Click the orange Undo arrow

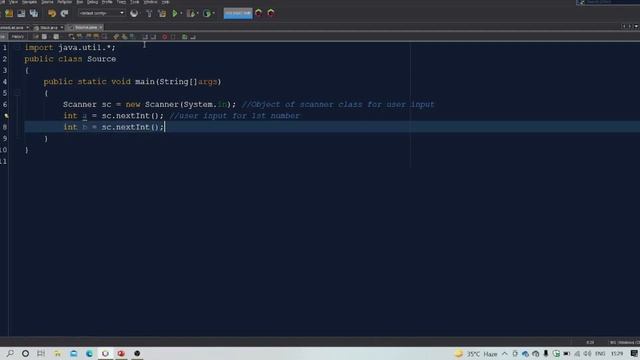pos(52,13)
